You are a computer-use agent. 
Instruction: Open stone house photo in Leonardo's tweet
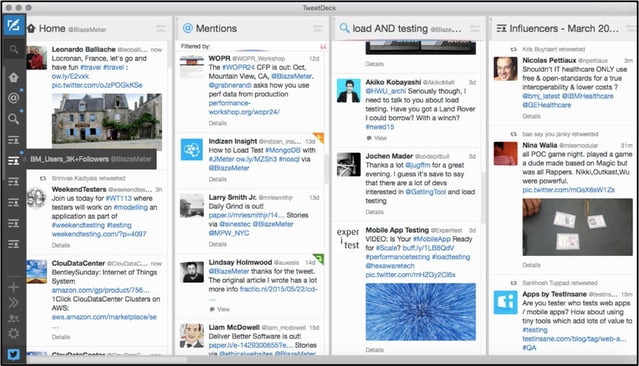107,121
